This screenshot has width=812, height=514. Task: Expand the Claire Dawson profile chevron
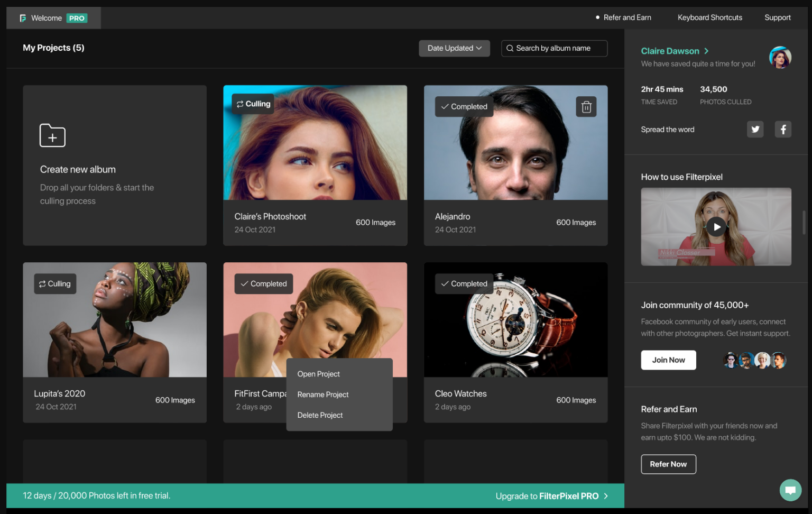(x=707, y=51)
